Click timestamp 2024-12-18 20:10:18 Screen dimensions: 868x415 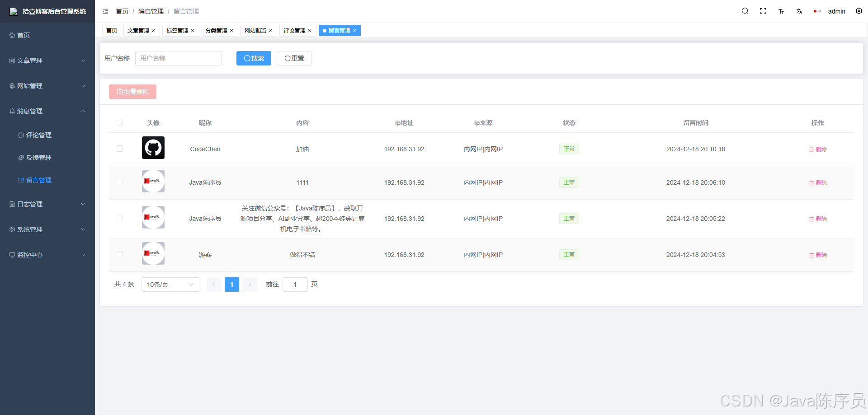[x=696, y=149]
